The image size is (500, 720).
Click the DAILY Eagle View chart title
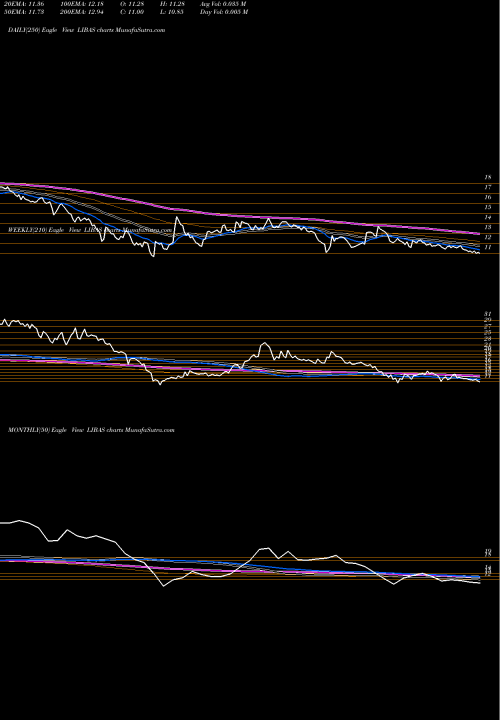(86, 30)
